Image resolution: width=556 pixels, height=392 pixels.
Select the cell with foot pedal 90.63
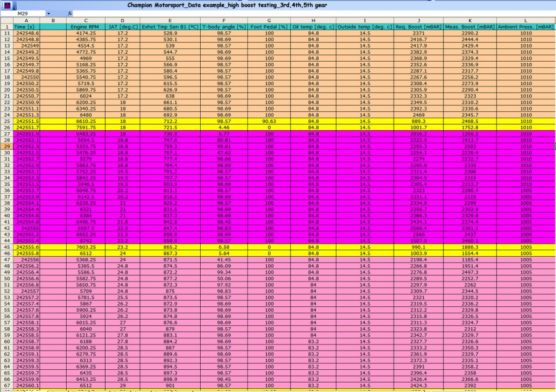(x=269, y=121)
